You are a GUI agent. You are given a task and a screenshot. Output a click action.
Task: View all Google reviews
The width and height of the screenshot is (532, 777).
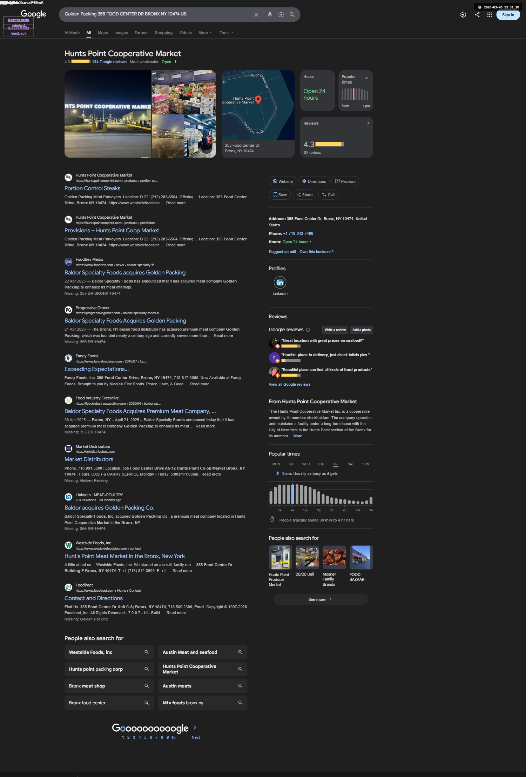click(289, 384)
